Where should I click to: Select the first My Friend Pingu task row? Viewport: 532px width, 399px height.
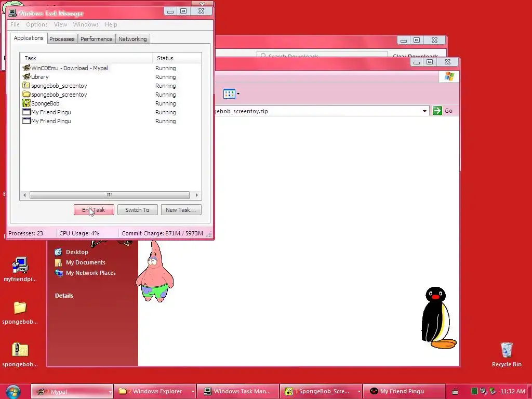coord(111,112)
